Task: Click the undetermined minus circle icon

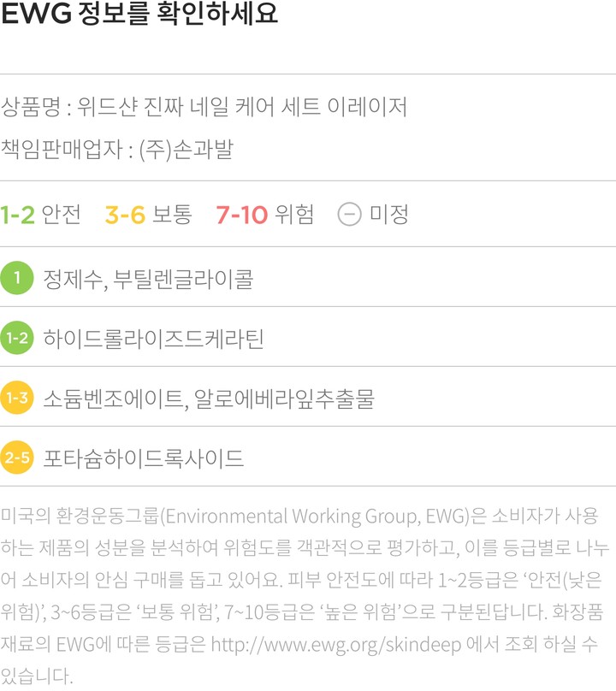Action: pyautogui.click(x=349, y=214)
